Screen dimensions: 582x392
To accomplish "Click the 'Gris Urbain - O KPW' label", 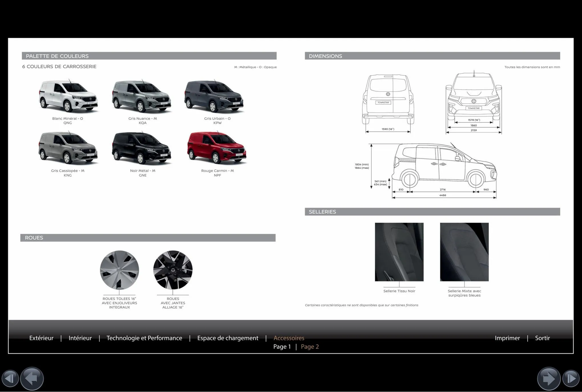I will 217,121.
